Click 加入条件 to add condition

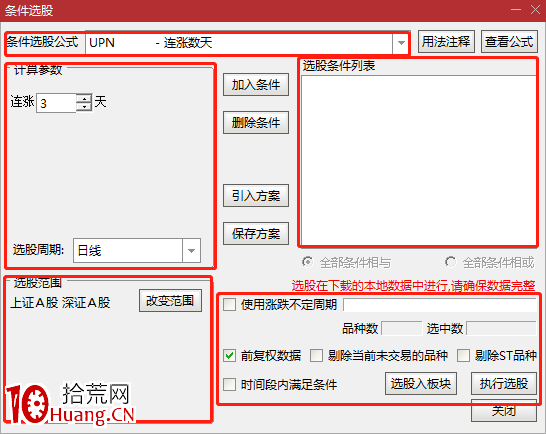pyautogui.click(x=256, y=84)
